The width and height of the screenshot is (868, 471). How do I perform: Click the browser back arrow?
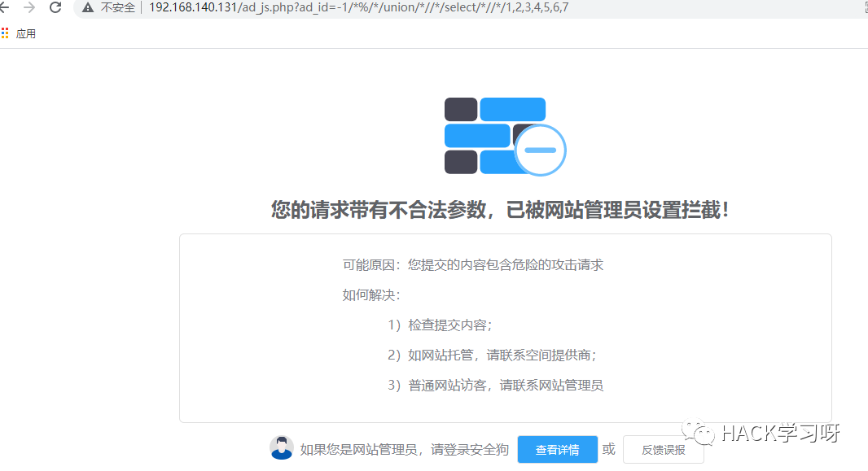(3, 8)
